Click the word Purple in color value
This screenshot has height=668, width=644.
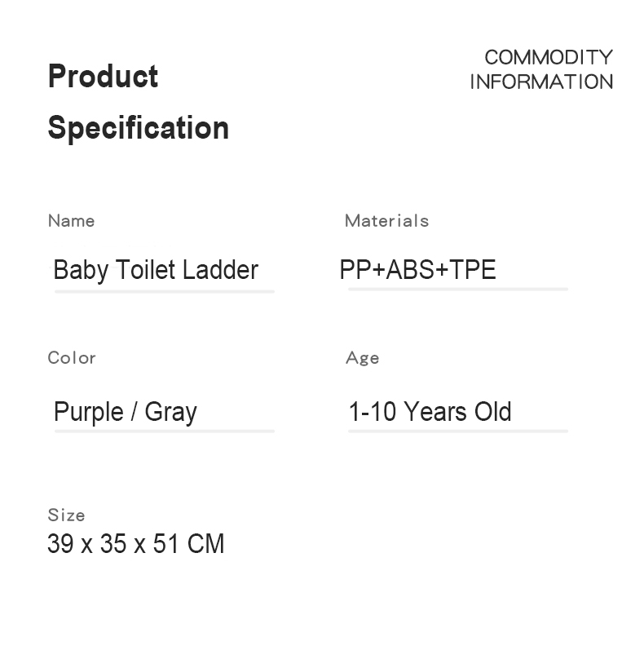coord(88,412)
